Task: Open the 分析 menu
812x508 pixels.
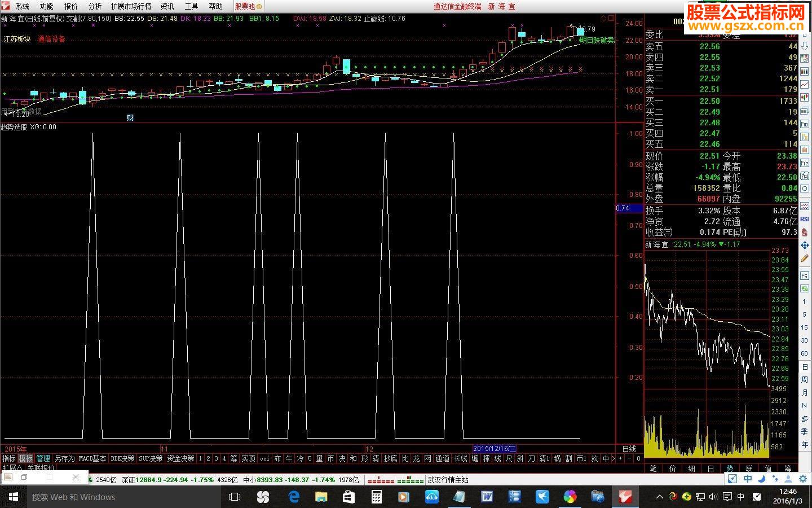Action: tap(95, 6)
